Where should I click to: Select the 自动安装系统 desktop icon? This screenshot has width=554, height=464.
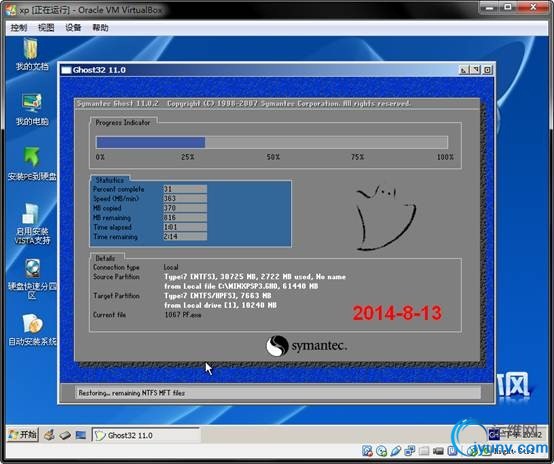pos(32,330)
